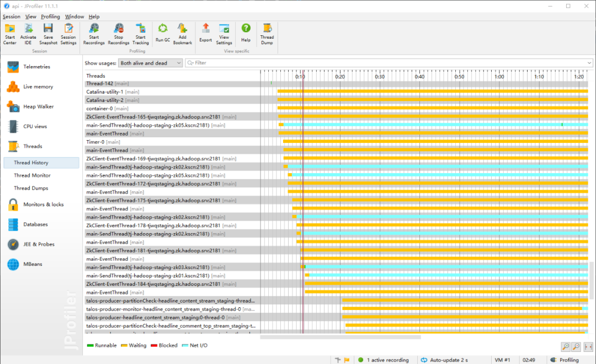Select Thread History view
This screenshot has width=596, height=364.
(x=41, y=163)
